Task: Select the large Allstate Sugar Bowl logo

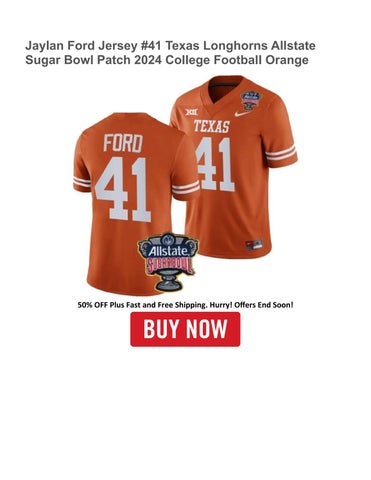Action: tap(168, 262)
